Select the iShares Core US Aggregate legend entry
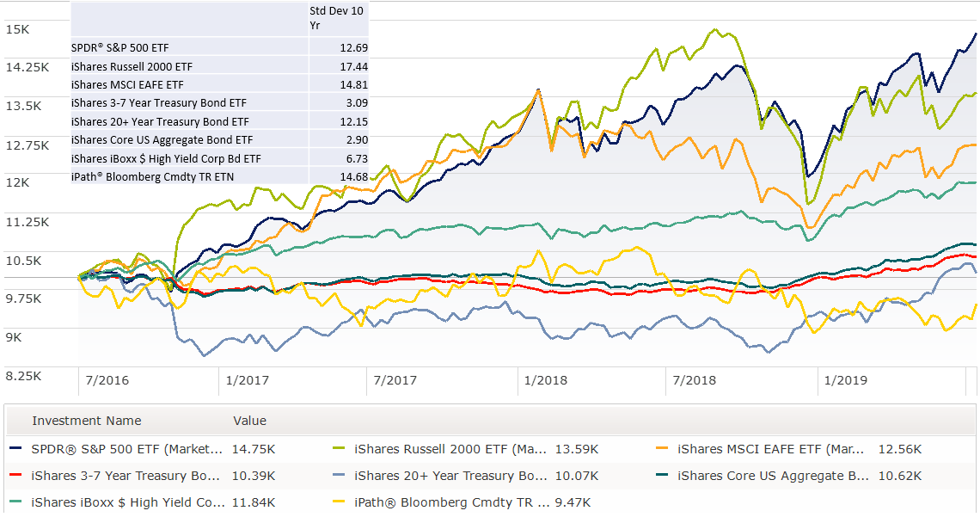 coord(757,476)
